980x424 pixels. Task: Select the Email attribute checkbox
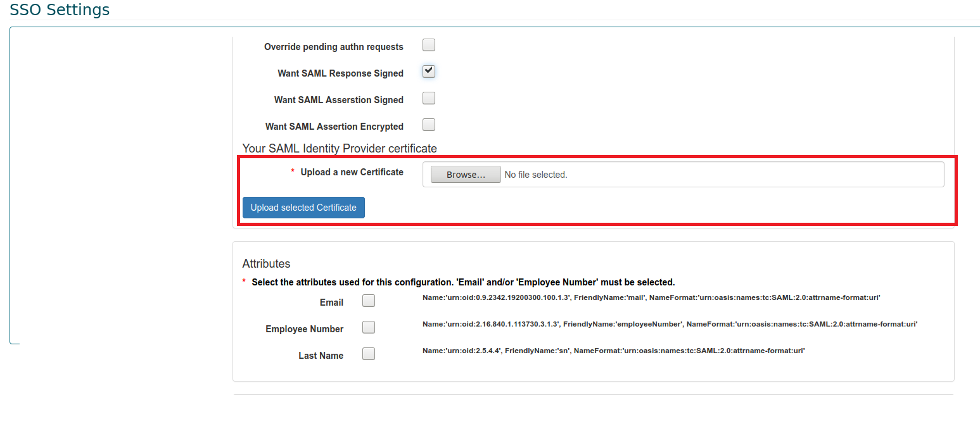[x=369, y=301]
